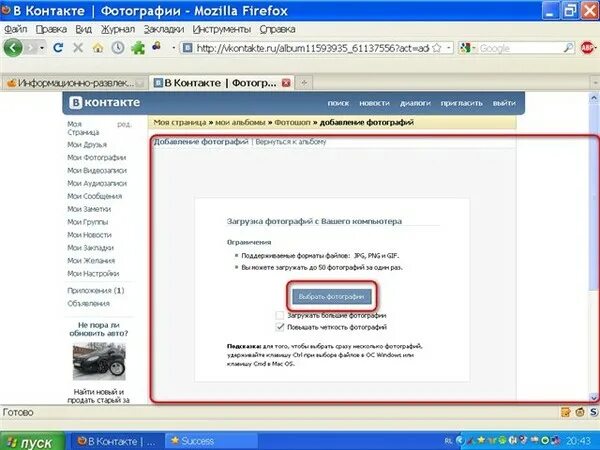Click the Adblock Plus ABP icon
Viewport: 600px width, 450px height.
587,48
